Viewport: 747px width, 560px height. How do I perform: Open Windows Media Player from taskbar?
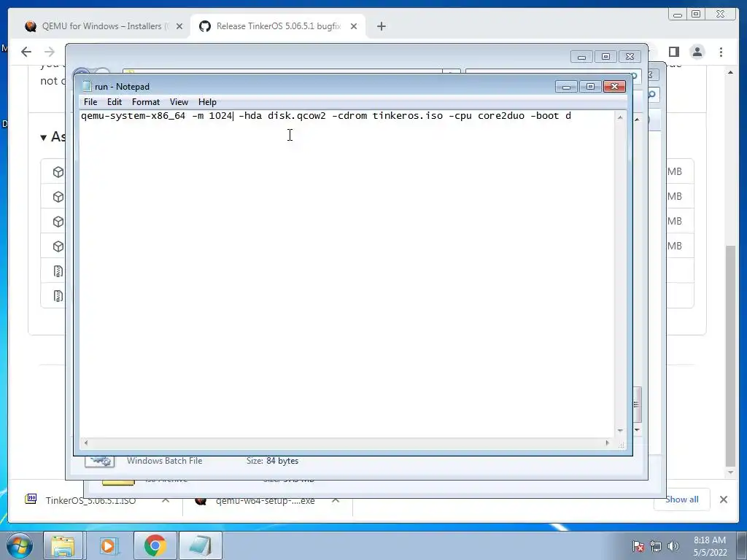[108, 545]
